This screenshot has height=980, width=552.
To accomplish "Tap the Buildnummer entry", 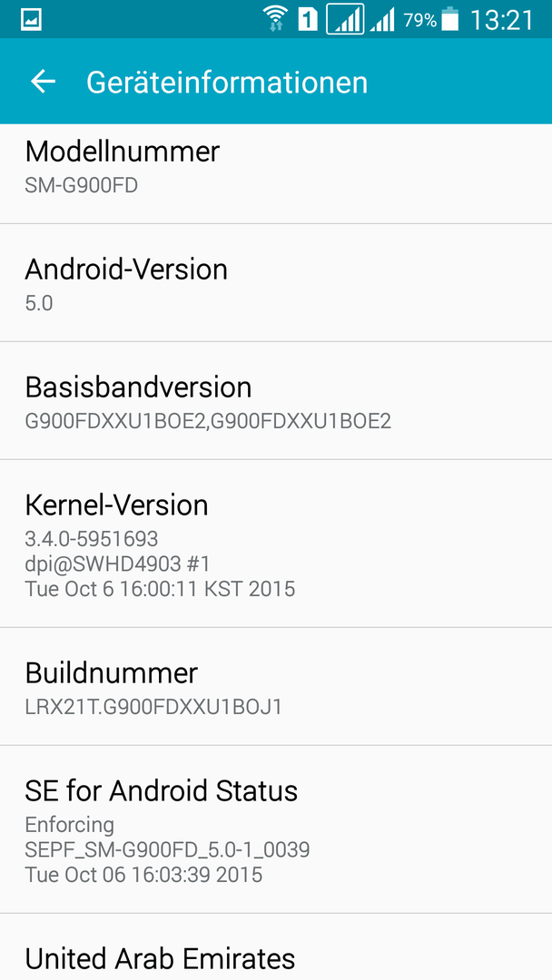I will click(x=276, y=686).
